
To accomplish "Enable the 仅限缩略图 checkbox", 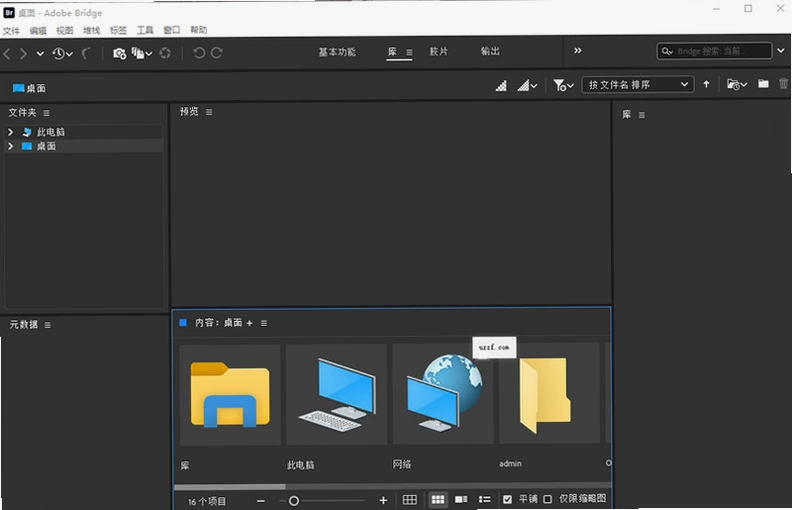I will click(x=547, y=499).
